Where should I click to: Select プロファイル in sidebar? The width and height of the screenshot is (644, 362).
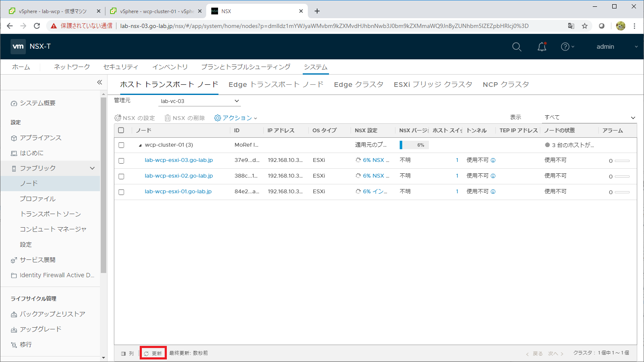coord(38,199)
